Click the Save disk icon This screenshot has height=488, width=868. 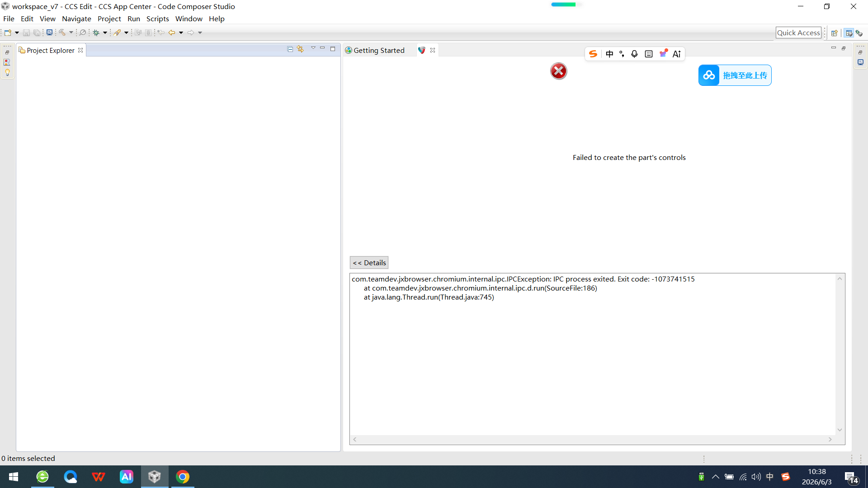coord(26,33)
